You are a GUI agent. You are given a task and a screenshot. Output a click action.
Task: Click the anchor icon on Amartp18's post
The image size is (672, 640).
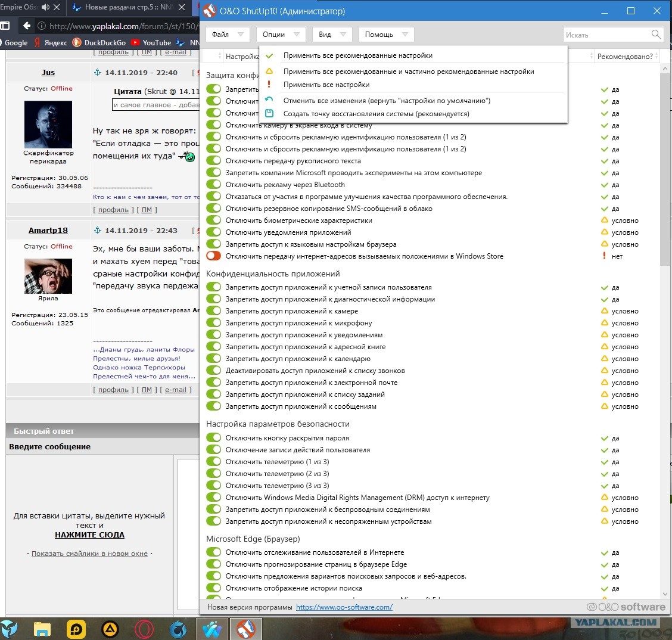point(97,230)
